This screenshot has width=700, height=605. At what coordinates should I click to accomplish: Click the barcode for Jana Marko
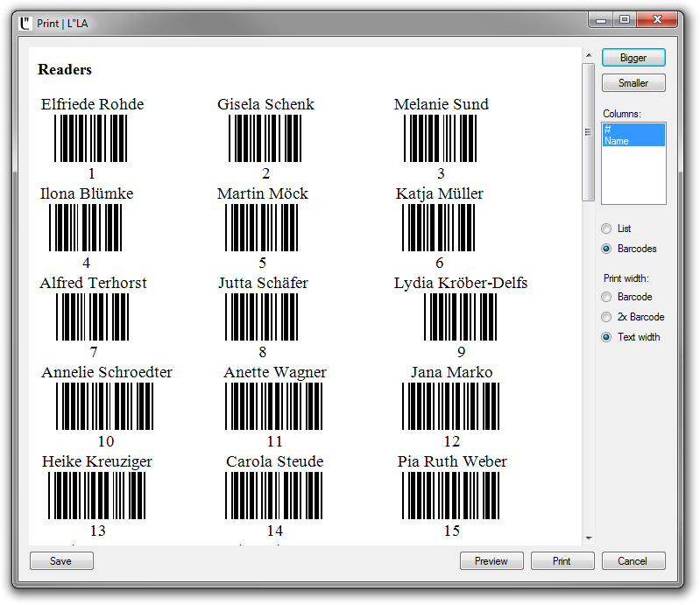[x=451, y=406]
